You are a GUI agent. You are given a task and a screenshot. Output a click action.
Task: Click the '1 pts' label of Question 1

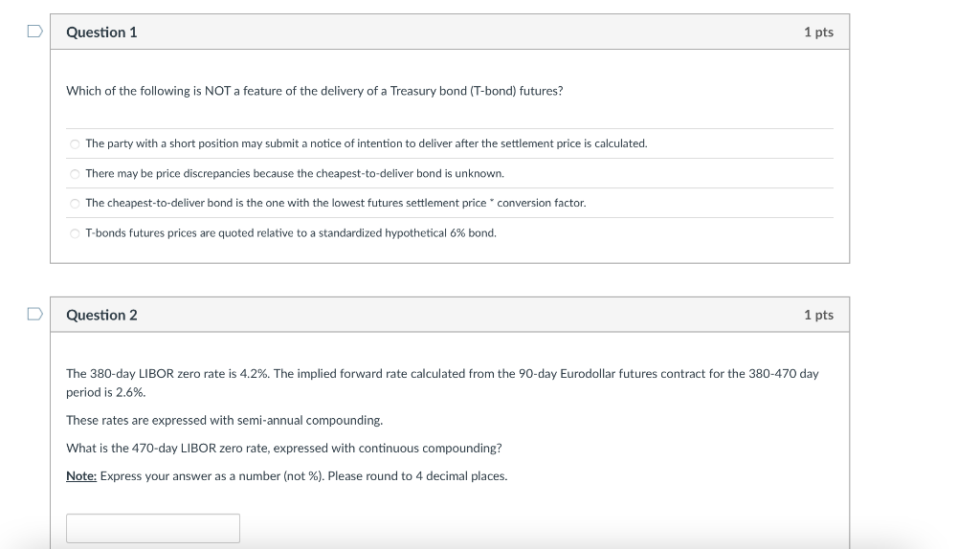click(819, 32)
